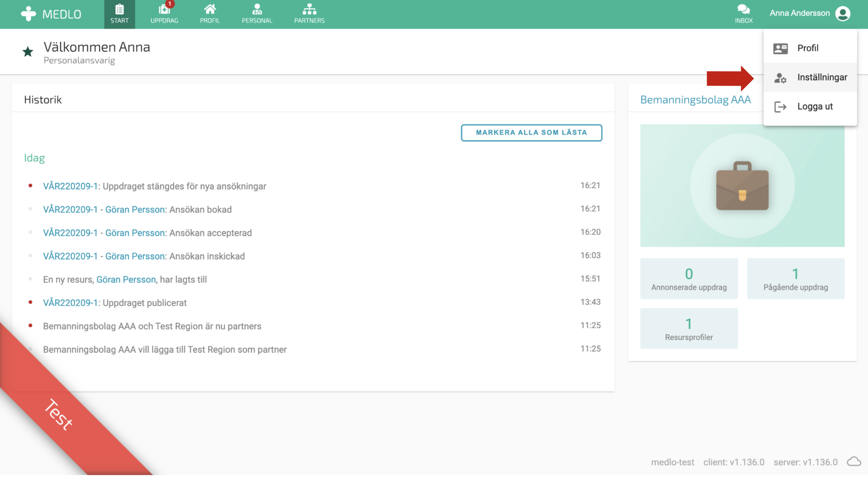
Task: Click the MEDLO cross logo
Action: pos(28,14)
